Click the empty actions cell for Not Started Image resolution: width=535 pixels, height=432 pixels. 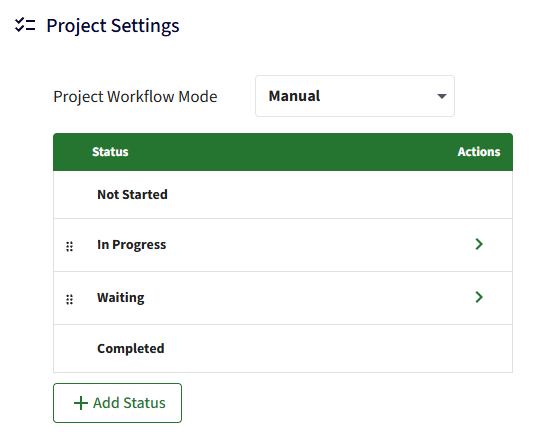479,195
